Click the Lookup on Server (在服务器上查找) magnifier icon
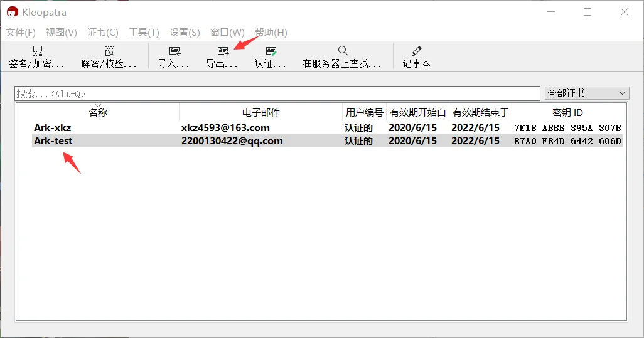The width and height of the screenshot is (644, 338). (x=343, y=51)
